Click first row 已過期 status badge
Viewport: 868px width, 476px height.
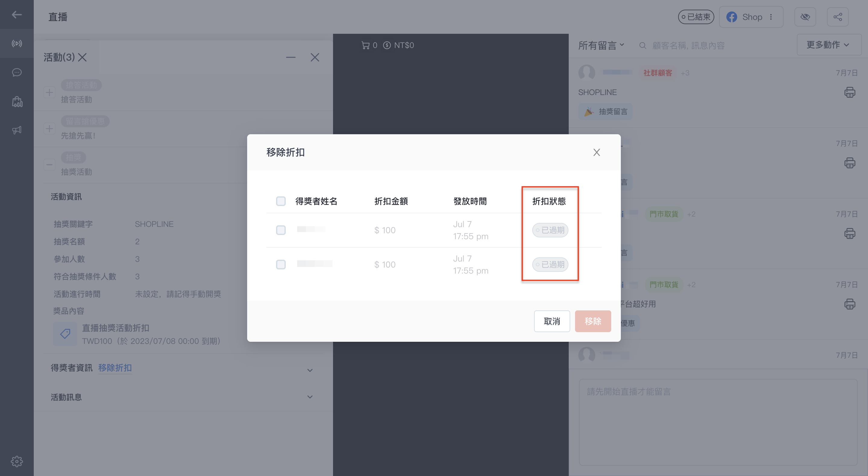click(x=550, y=230)
